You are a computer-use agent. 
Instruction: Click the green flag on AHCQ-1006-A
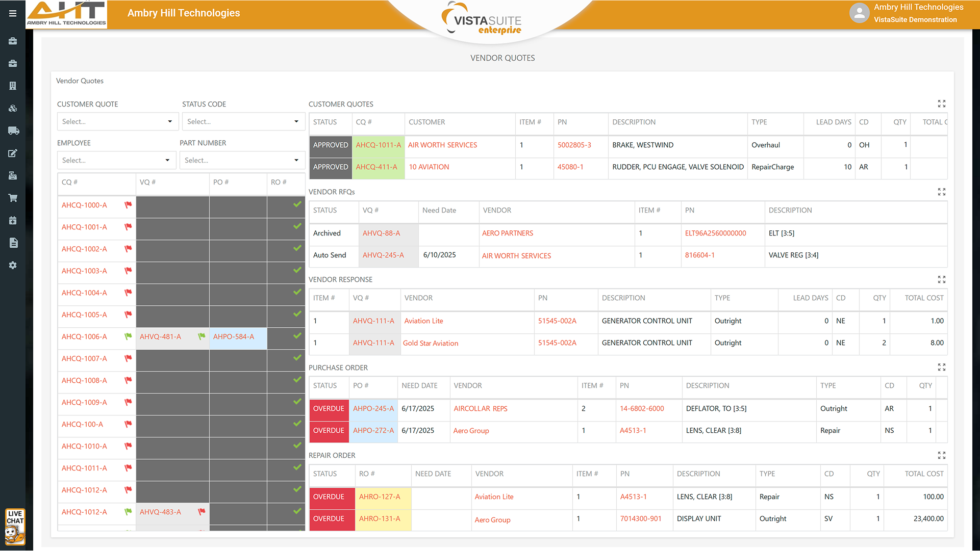[x=128, y=336]
